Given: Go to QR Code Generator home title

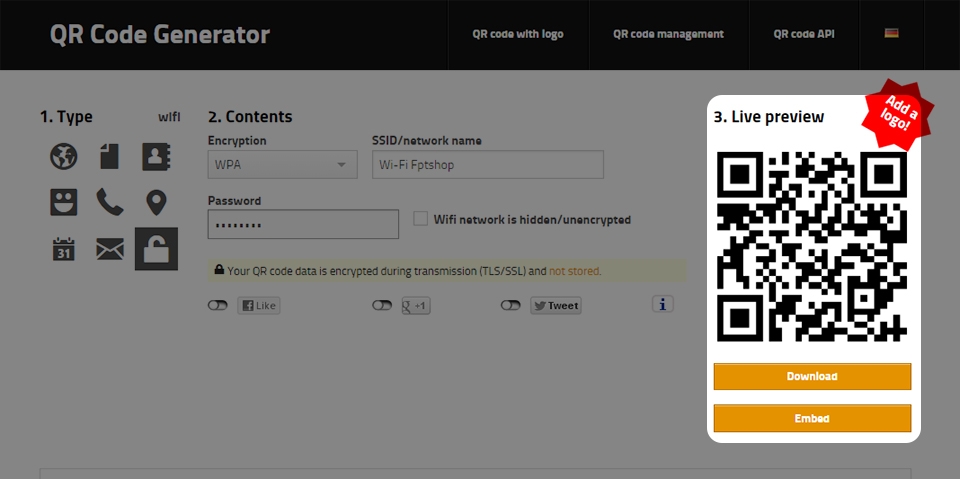Looking at the screenshot, I should 160,34.
